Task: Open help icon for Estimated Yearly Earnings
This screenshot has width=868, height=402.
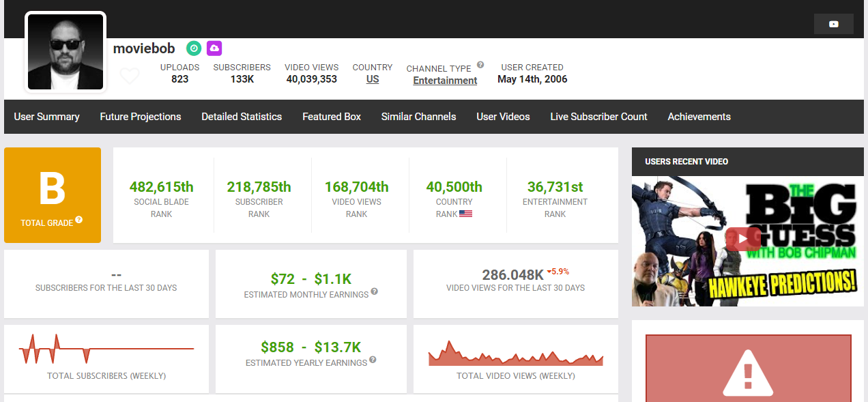Action: pyautogui.click(x=373, y=360)
